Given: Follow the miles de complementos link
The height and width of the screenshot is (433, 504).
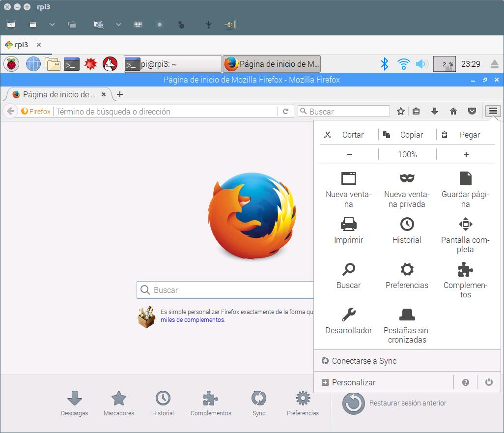Looking at the screenshot, I should coord(193,320).
